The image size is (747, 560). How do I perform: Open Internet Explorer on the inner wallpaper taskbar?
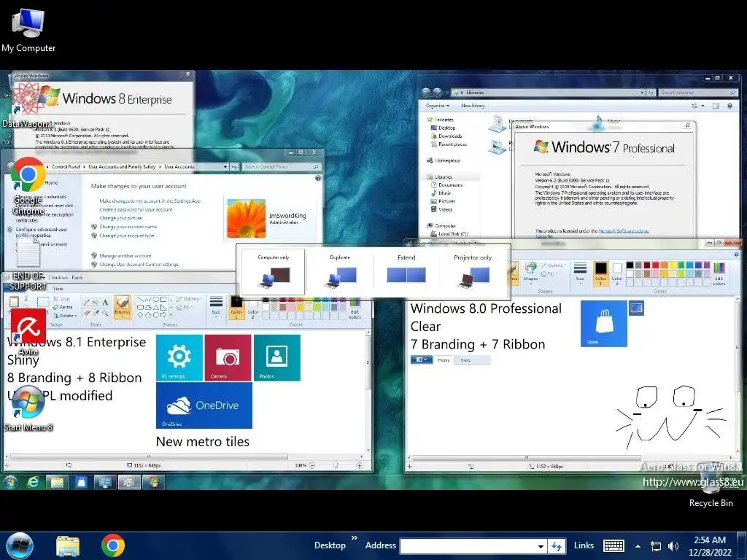(33, 483)
